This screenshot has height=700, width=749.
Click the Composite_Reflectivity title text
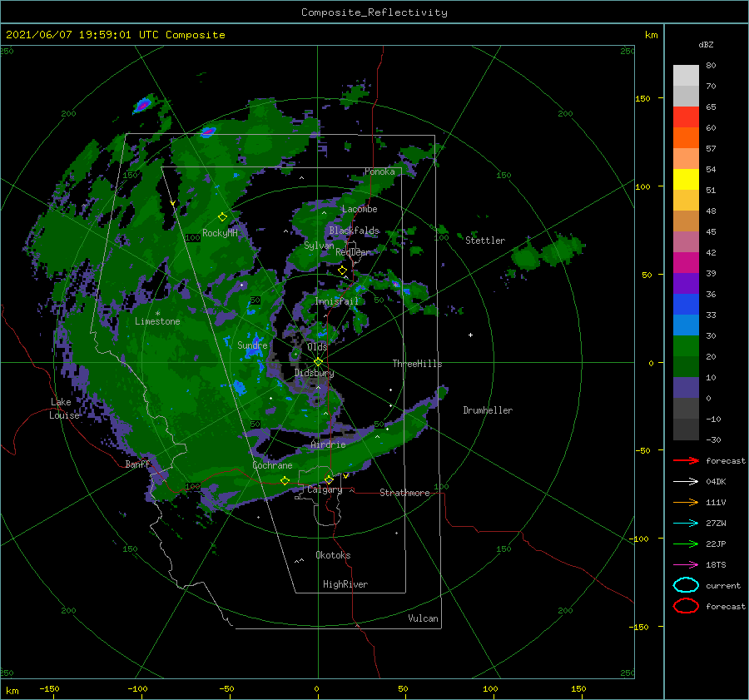tap(374, 12)
